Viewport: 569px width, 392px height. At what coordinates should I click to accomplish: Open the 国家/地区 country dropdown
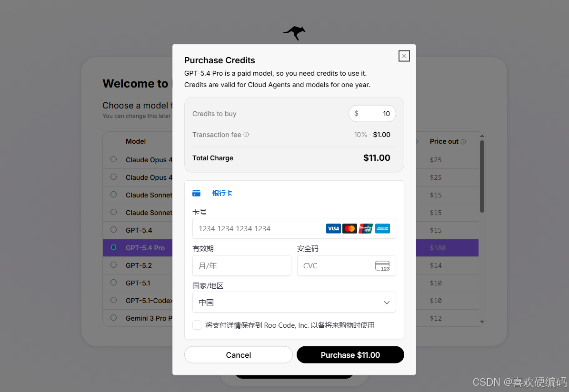[x=294, y=302]
